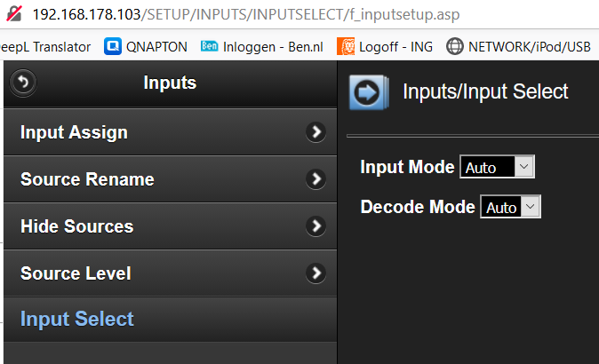This screenshot has width=599, height=364.
Task: Click the back arrow icon beside Inputs
Action: 22,83
